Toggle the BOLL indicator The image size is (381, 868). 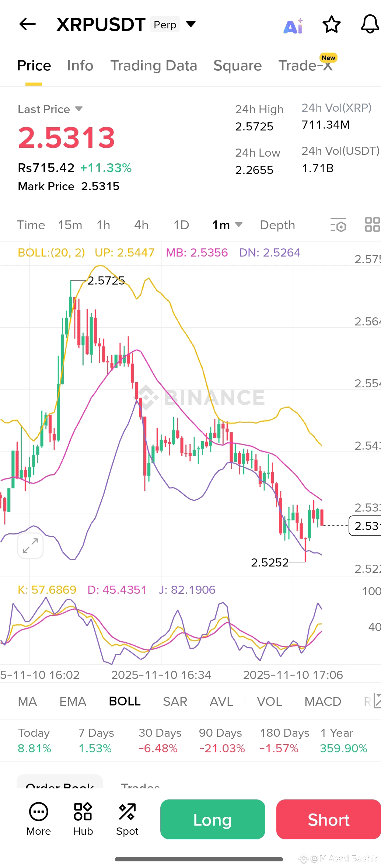(125, 701)
